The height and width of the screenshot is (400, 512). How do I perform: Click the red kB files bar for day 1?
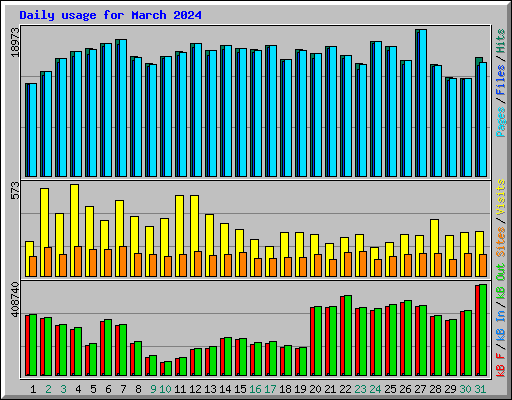tap(27, 345)
